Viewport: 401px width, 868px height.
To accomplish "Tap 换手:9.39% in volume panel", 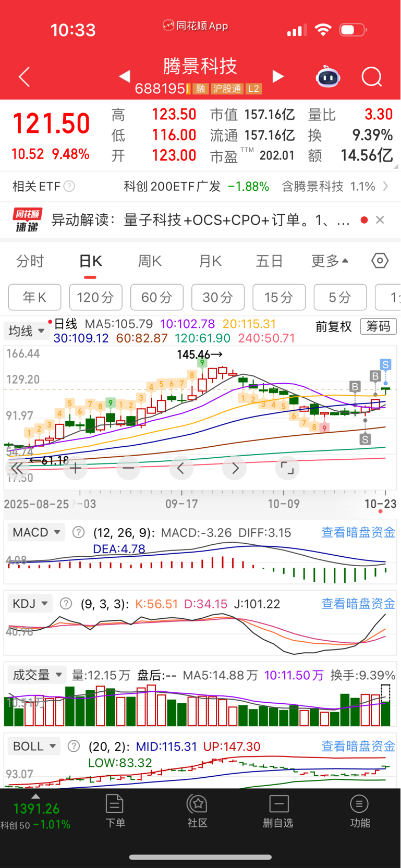I will (363, 675).
